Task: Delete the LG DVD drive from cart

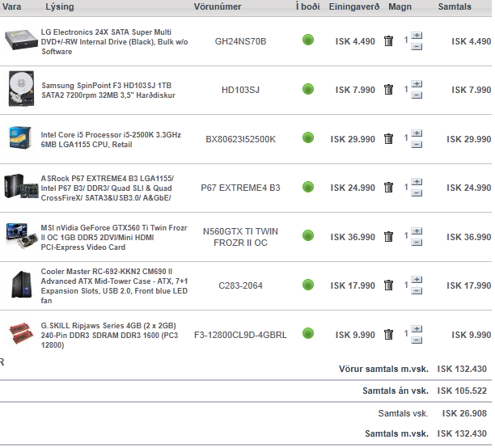Action: (x=388, y=41)
